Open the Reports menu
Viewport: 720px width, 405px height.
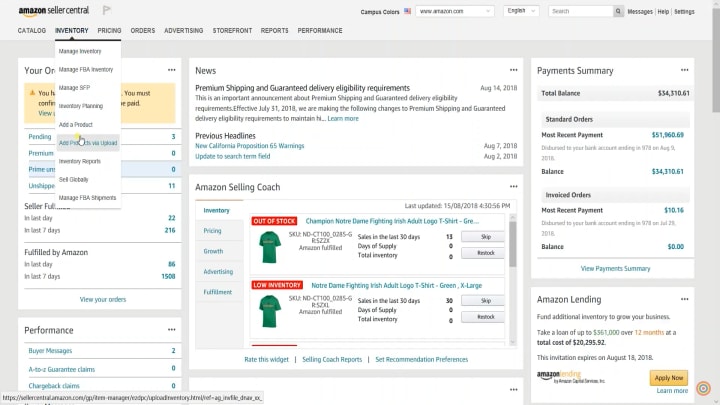pos(275,30)
